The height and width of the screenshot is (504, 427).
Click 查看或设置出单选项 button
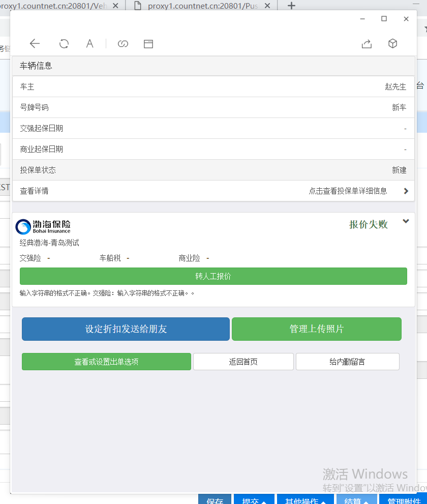pyautogui.click(x=106, y=362)
